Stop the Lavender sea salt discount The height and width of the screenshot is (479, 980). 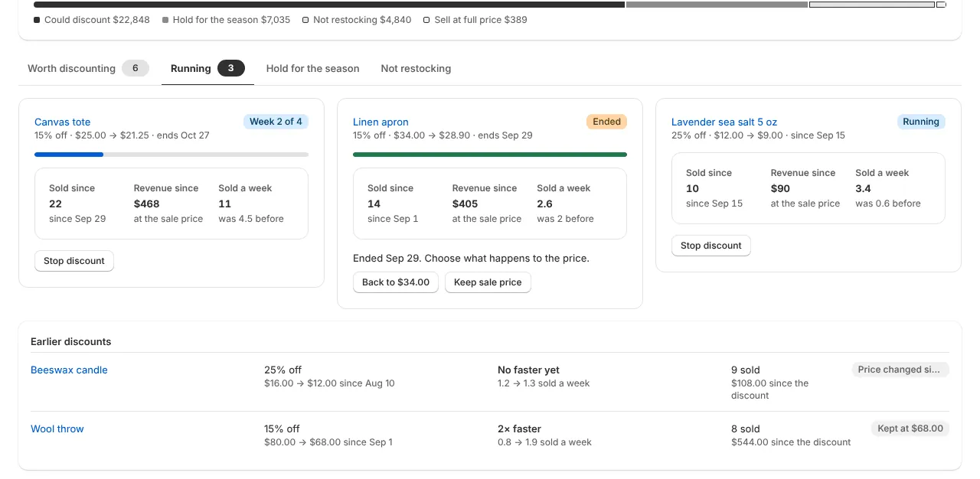click(x=711, y=246)
